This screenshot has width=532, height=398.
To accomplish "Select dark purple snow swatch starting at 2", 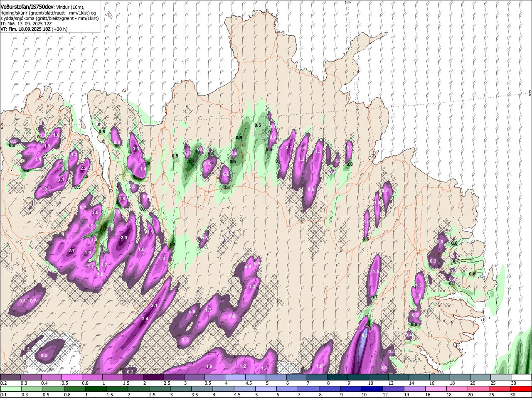I will coord(153,377).
